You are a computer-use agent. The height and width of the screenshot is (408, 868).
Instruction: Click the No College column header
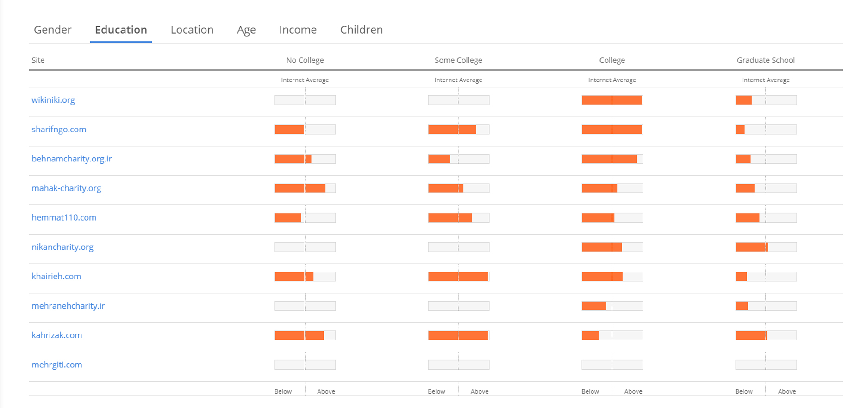pos(305,60)
